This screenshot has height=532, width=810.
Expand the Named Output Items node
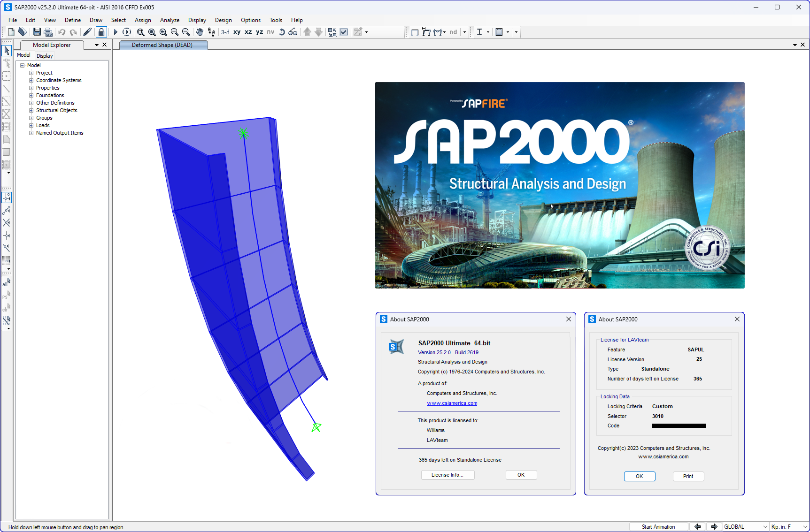pos(31,133)
